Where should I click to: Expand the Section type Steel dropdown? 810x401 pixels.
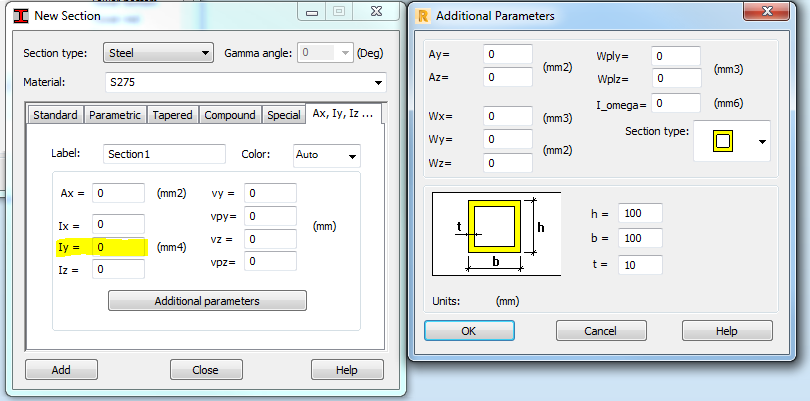point(205,53)
